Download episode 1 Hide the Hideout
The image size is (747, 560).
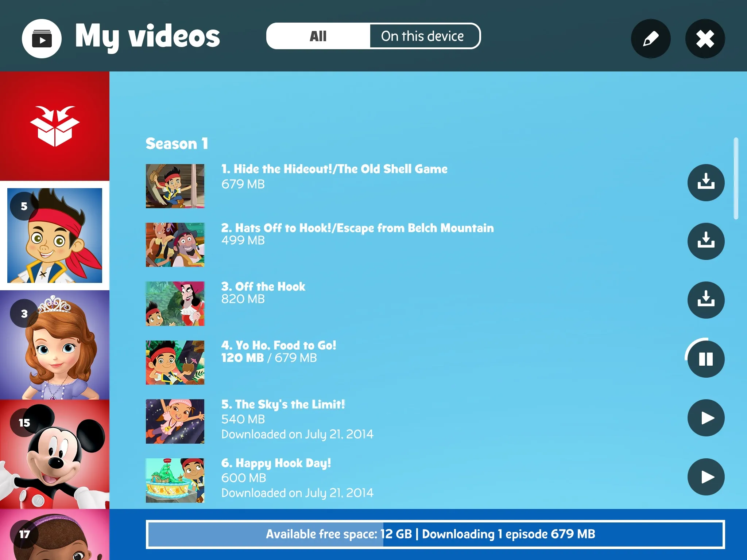point(706,182)
